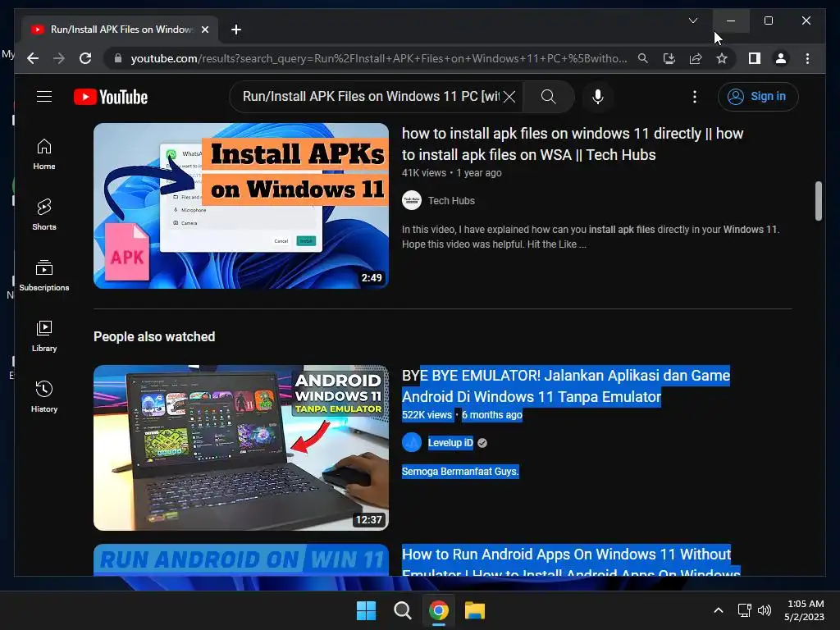Screen dimensions: 840x630
Task: Open the YouTube guide hamburger menu
Action: (44, 97)
